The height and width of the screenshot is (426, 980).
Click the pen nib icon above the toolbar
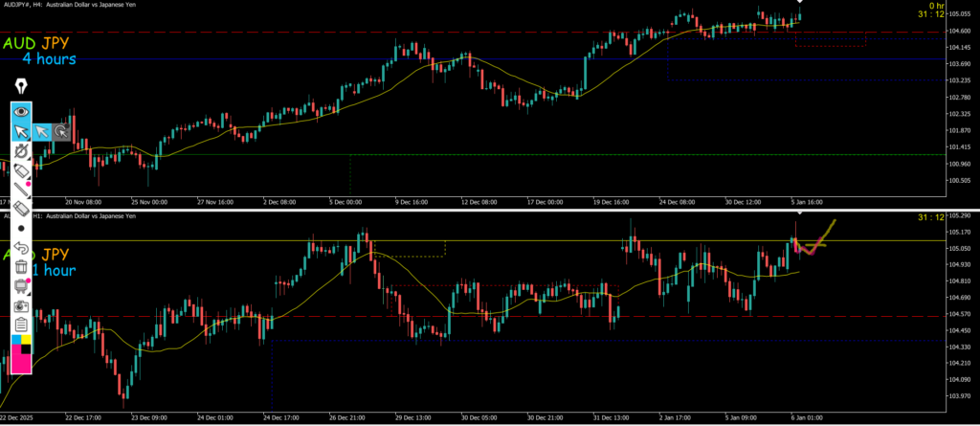(x=20, y=87)
